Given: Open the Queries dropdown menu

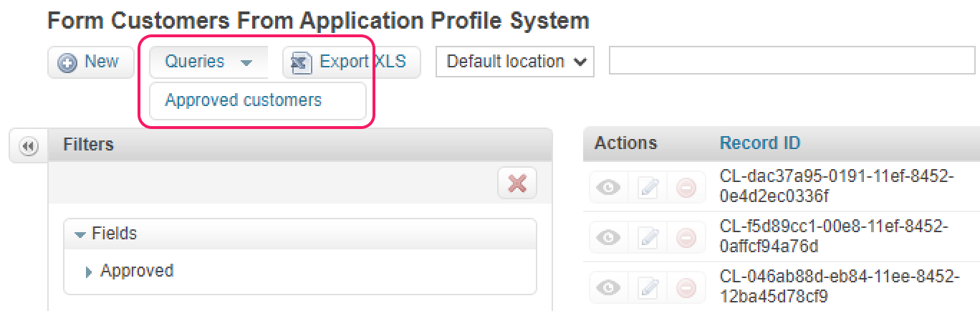Looking at the screenshot, I should click(208, 62).
